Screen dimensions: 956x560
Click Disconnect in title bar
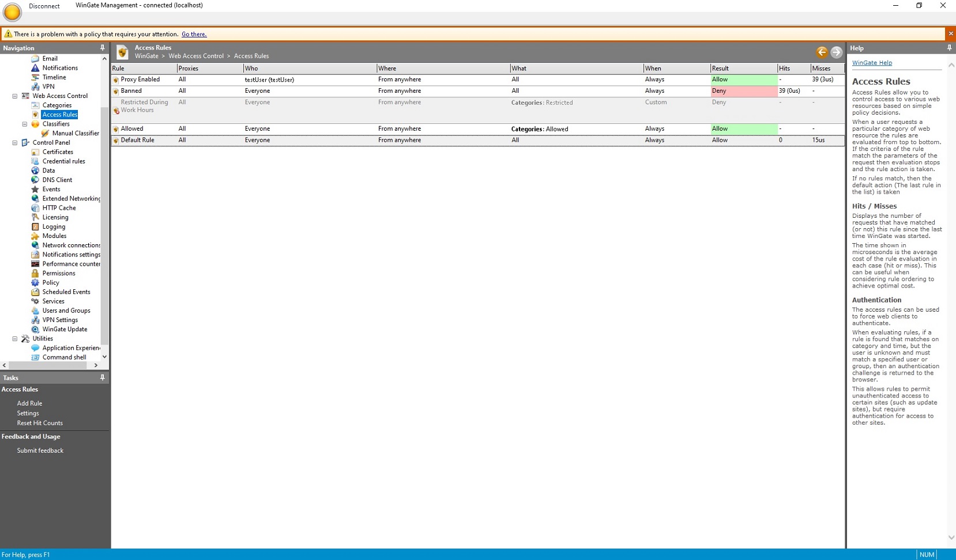(x=44, y=6)
